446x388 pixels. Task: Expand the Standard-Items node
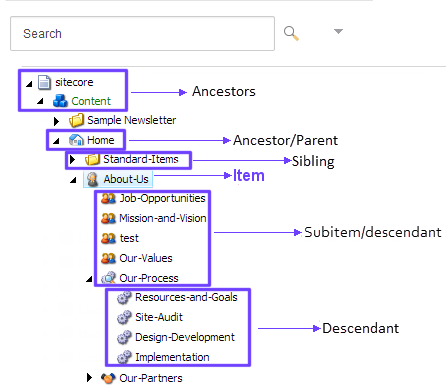pos(72,160)
